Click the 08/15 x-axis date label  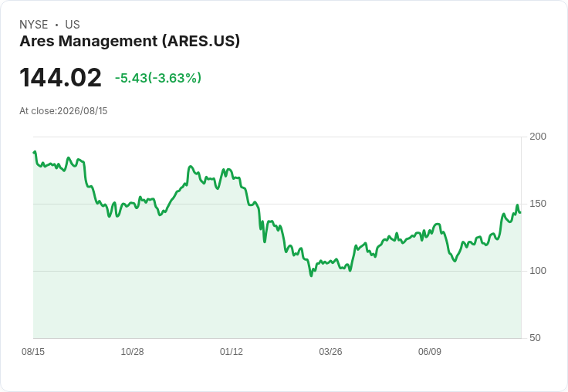pyautogui.click(x=33, y=351)
